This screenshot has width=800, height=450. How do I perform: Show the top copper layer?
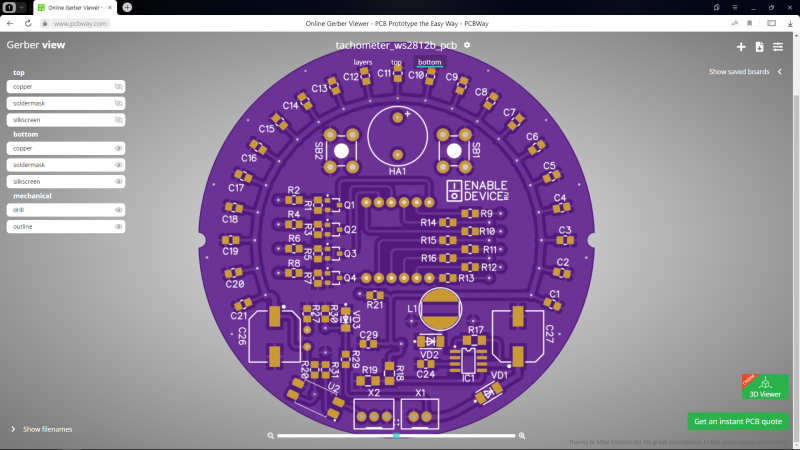coord(118,87)
